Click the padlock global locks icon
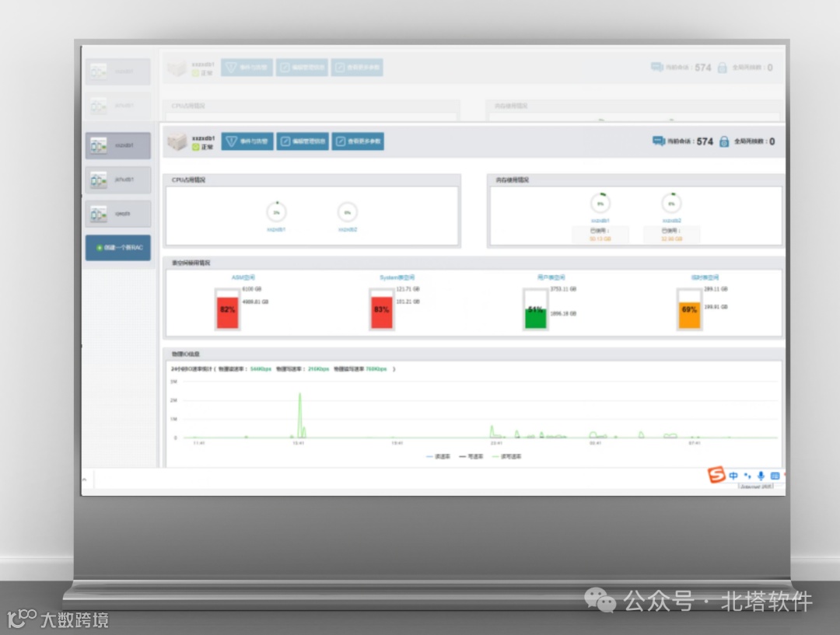 coord(724,141)
